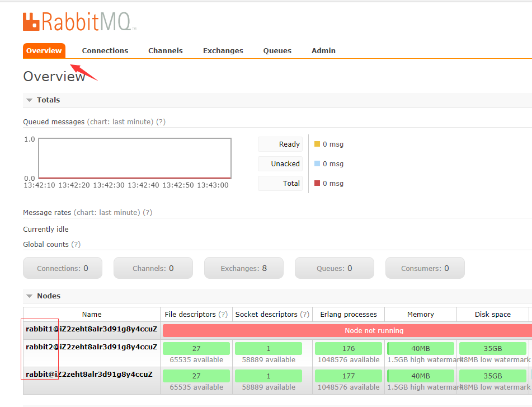532x407 pixels.
Task: Click rabbit2 memory value 40MB
Action: [x=421, y=349]
